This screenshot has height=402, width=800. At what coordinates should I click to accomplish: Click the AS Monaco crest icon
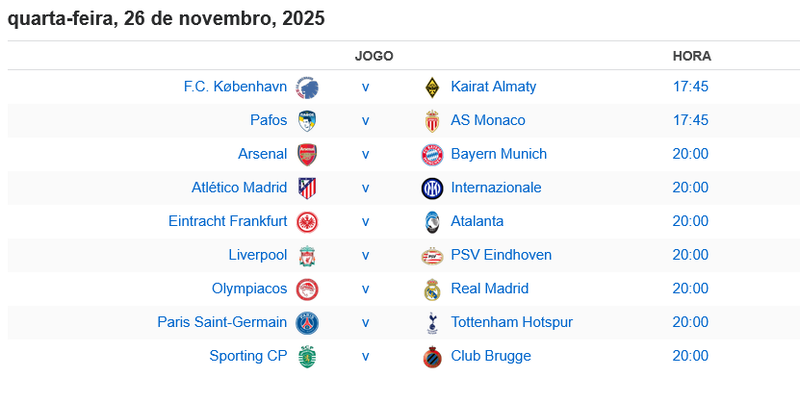432,121
